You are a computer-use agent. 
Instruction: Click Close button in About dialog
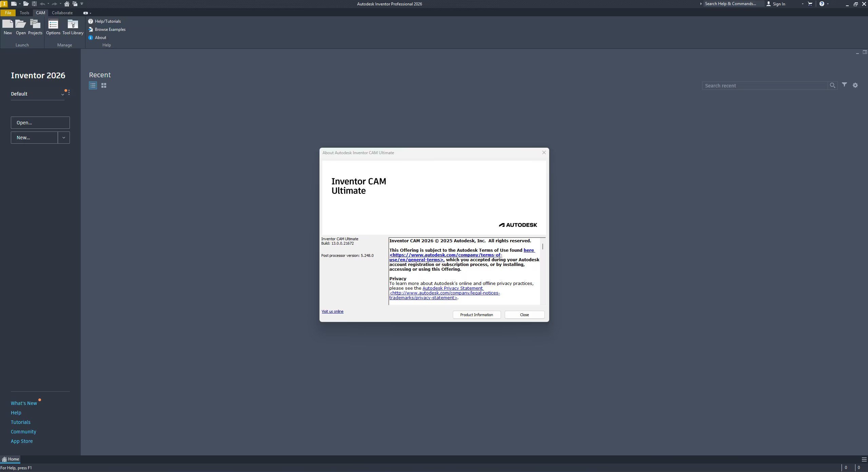[524, 315]
